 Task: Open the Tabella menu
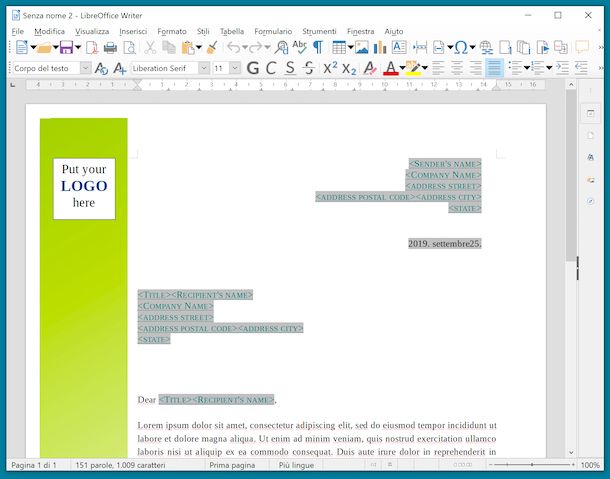point(232,32)
